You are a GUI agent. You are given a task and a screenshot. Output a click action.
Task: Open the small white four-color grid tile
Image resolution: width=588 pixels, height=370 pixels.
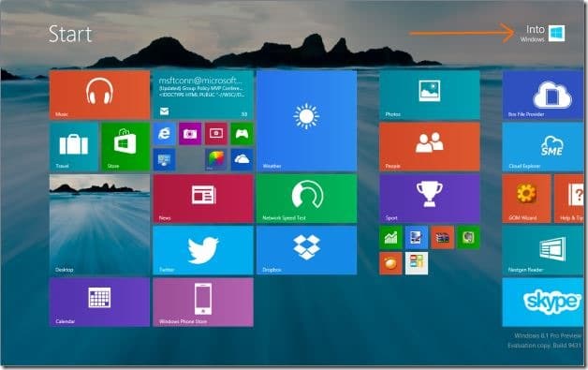[x=417, y=263]
